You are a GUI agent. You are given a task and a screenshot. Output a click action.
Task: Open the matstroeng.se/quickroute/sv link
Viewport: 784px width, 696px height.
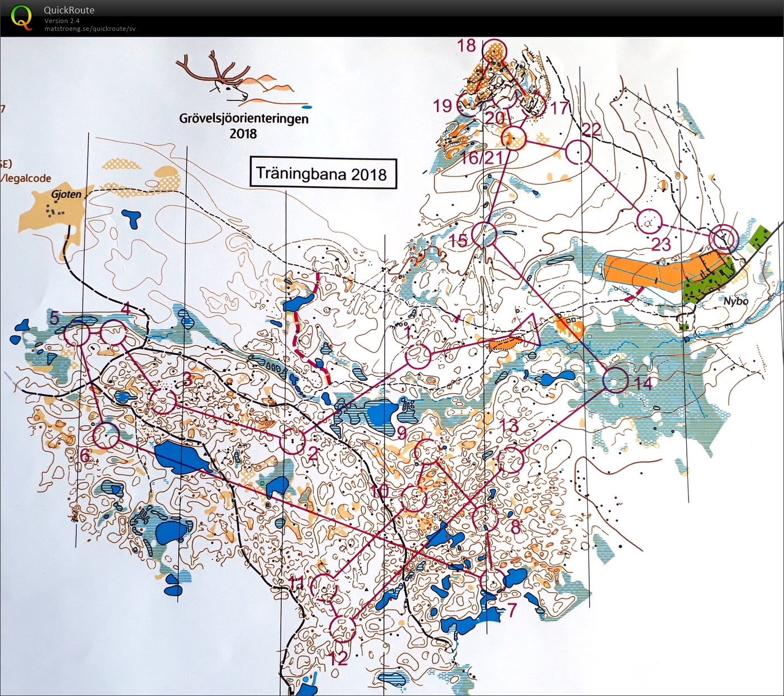point(90,29)
